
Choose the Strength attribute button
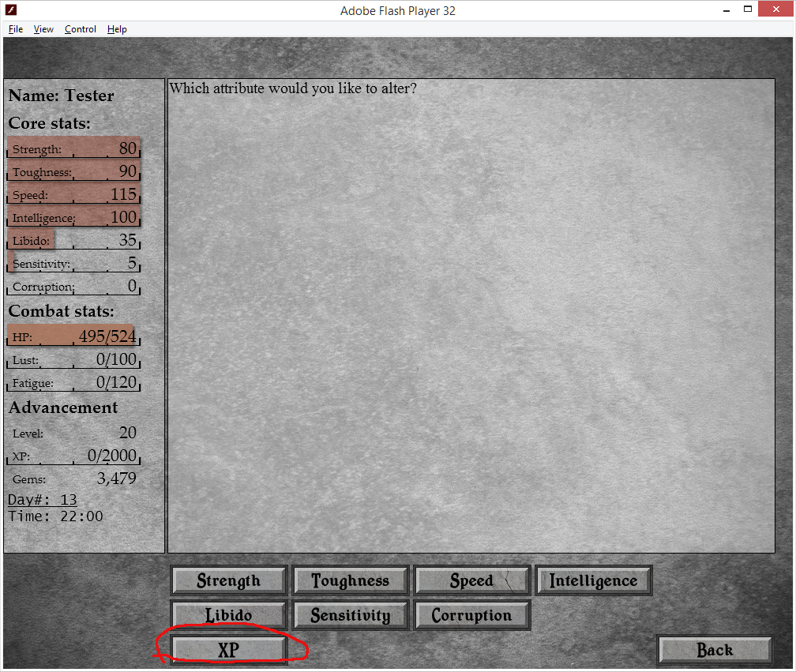228,581
